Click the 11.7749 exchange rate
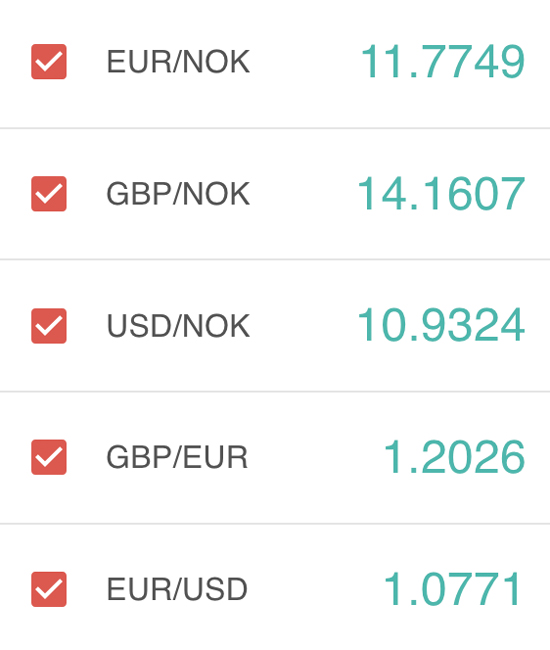Image resolution: width=550 pixels, height=650 pixels. pyautogui.click(x=443, y=62)
